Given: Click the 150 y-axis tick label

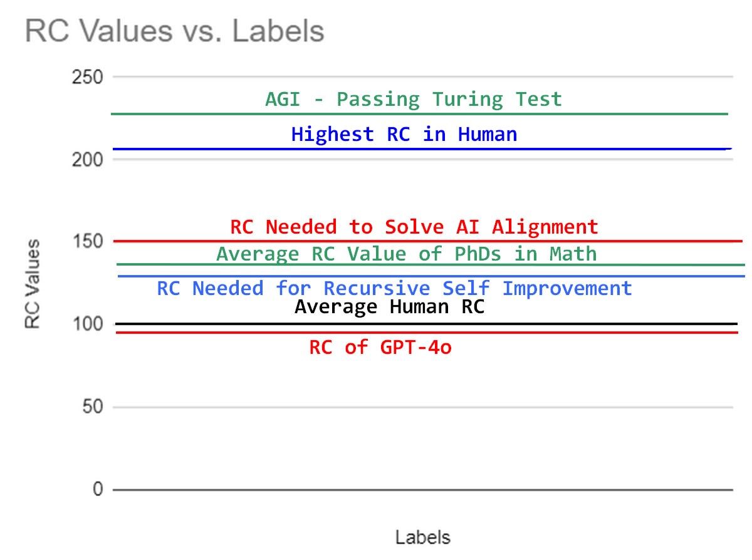Looking at the screenshot, I should pyautogui.click(x=88, y=242).
